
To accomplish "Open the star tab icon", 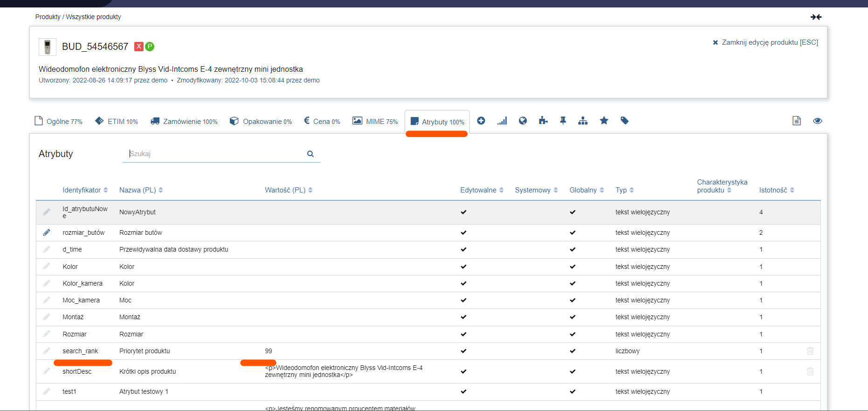I will [x=604, y=121].
